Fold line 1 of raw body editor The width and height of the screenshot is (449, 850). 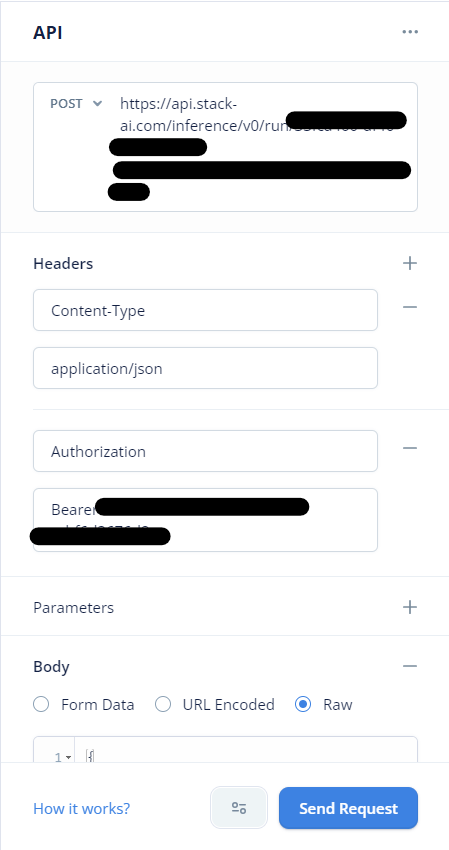tap(69, 757)
